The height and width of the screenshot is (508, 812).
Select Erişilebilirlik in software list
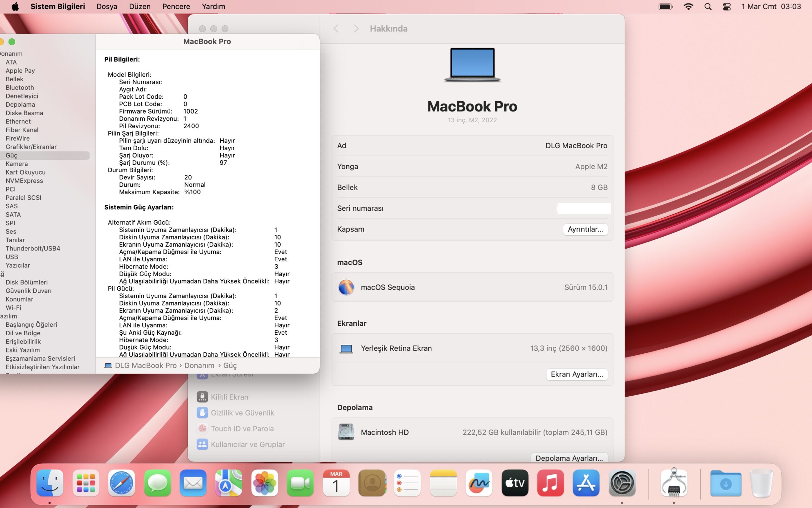23,341
